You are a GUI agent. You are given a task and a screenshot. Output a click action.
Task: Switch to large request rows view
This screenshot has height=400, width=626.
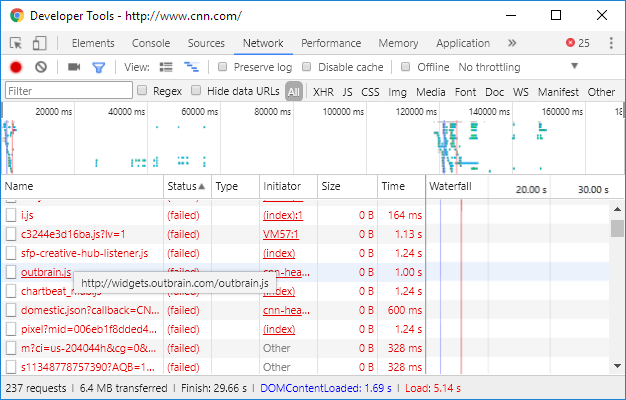coord(166,67)
